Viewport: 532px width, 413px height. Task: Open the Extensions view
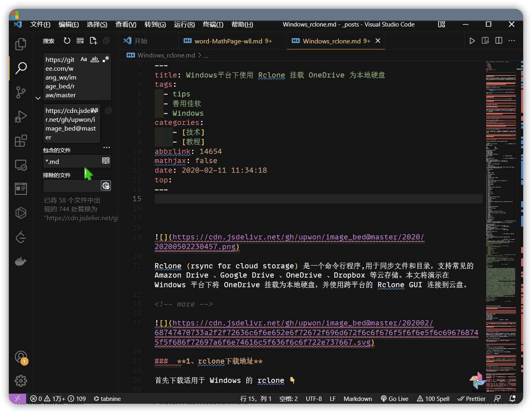[21, 141]
